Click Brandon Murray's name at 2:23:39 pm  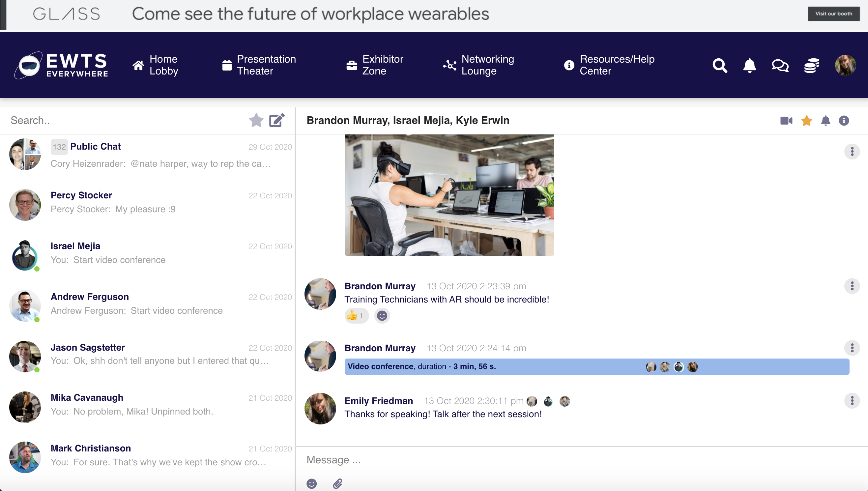pyautogui.click(x=380, y=286)
